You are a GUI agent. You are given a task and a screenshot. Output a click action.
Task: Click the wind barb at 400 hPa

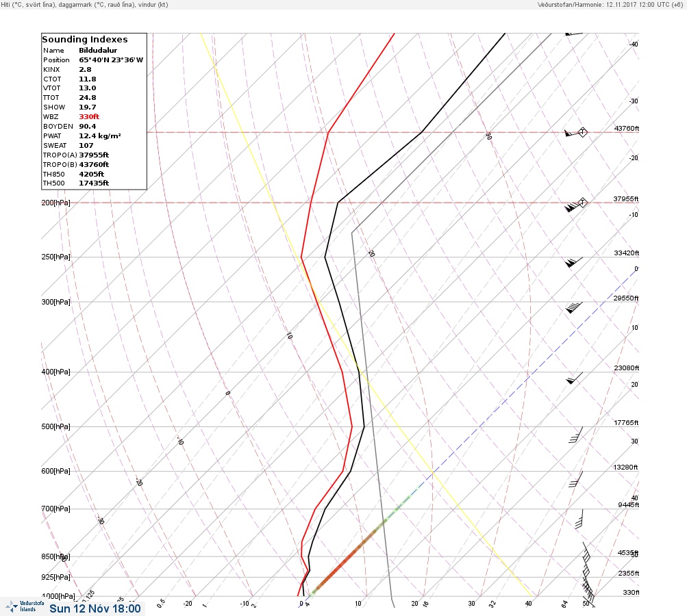coord(575,378)
